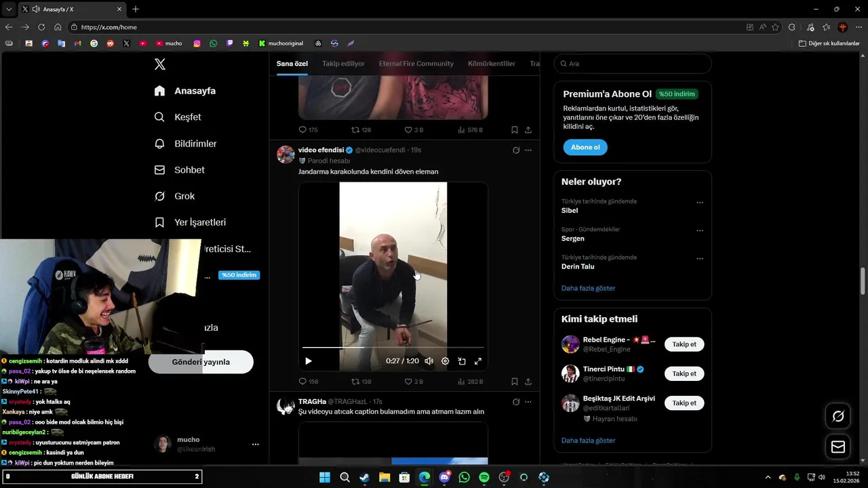The image size is (868, 488).
Task: Bookmark the video efendisi post
Action: coord(514,382)
